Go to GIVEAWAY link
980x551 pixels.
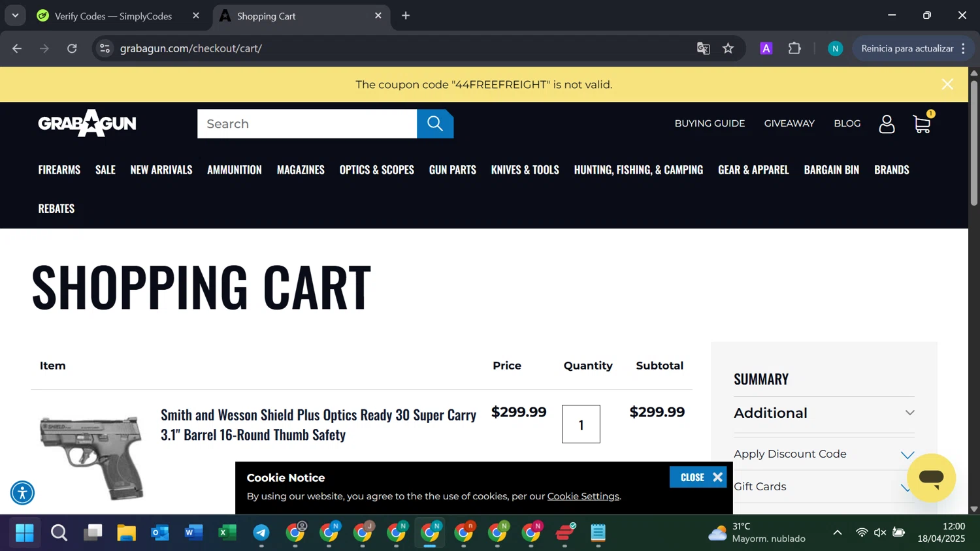(x=789, y=123)
